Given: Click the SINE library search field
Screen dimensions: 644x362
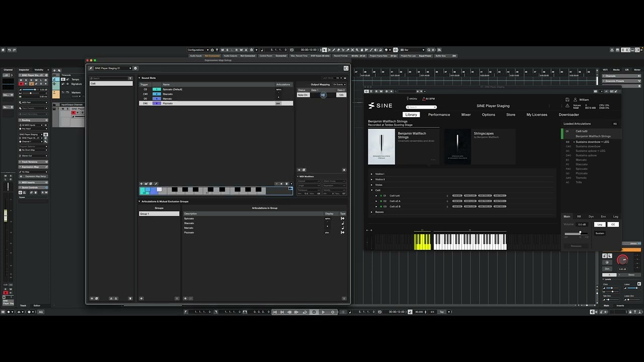Looking at the screenshot, I should [x=421, y=107].
